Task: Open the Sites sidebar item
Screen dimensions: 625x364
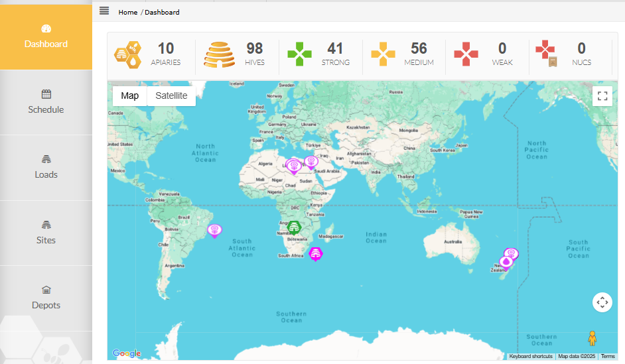Action: [x=46, y=233]
